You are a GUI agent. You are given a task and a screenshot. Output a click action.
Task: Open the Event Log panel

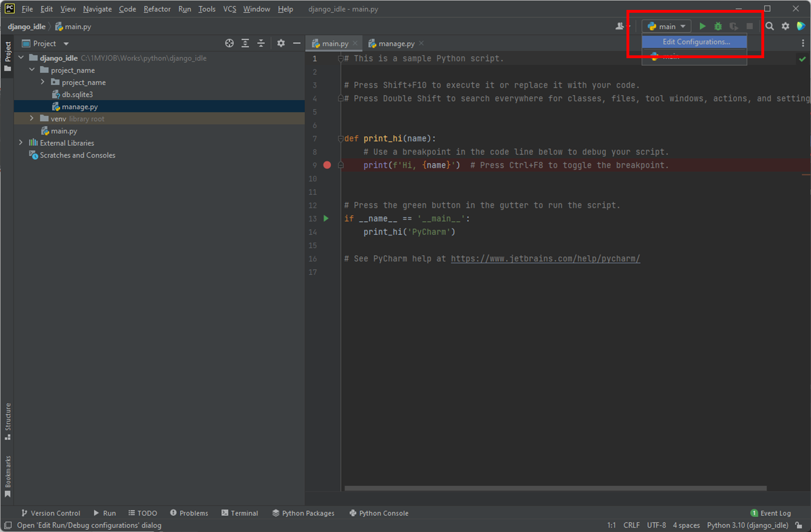(x=771, y=513)
